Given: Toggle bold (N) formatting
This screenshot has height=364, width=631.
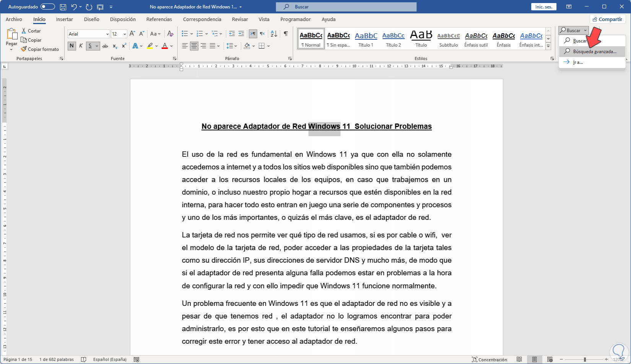Looking at the screenshot, I should coord(72,46).
